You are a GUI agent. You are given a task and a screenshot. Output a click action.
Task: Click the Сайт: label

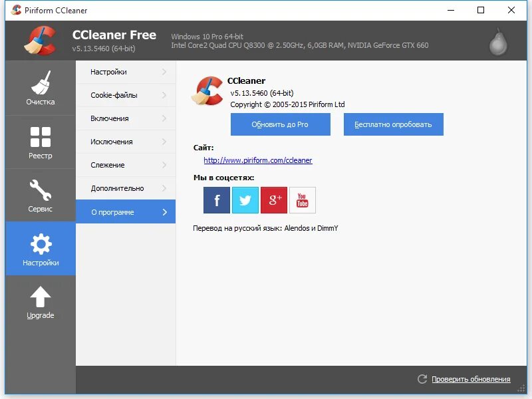[x=203, y=148]
